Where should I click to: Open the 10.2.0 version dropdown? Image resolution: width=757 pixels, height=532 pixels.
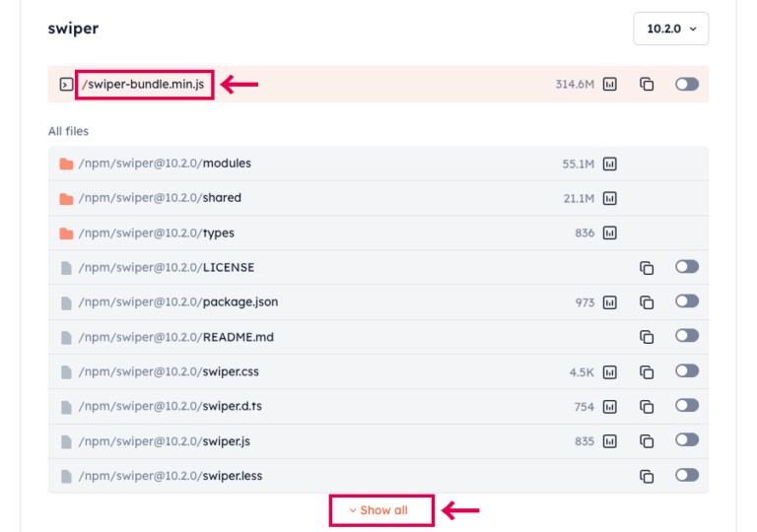670,30
